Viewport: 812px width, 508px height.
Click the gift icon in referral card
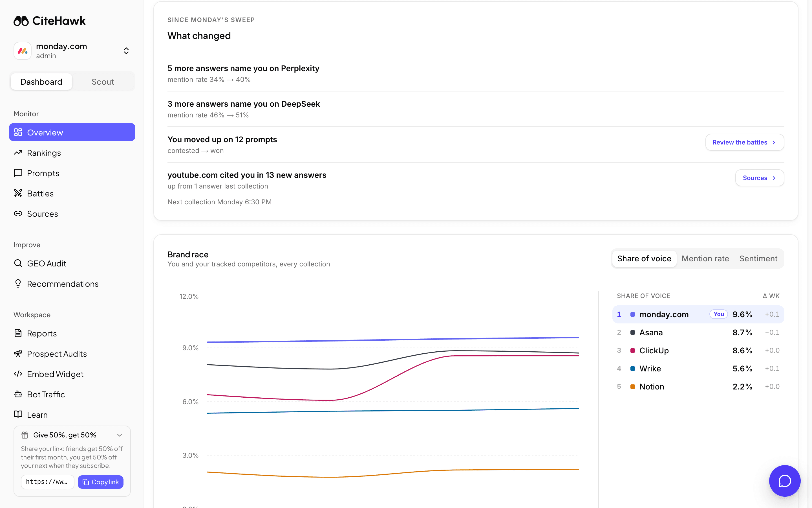pos(25,435)
